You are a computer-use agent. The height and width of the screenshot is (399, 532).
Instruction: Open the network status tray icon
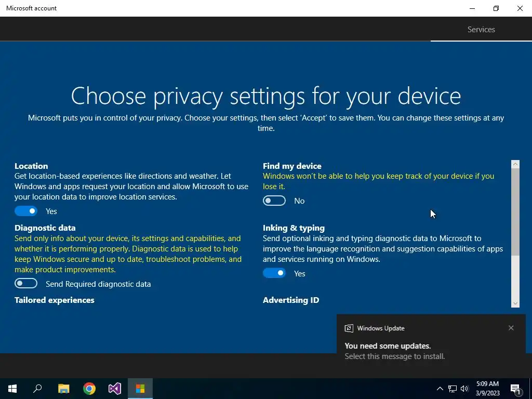pos(453,389)
